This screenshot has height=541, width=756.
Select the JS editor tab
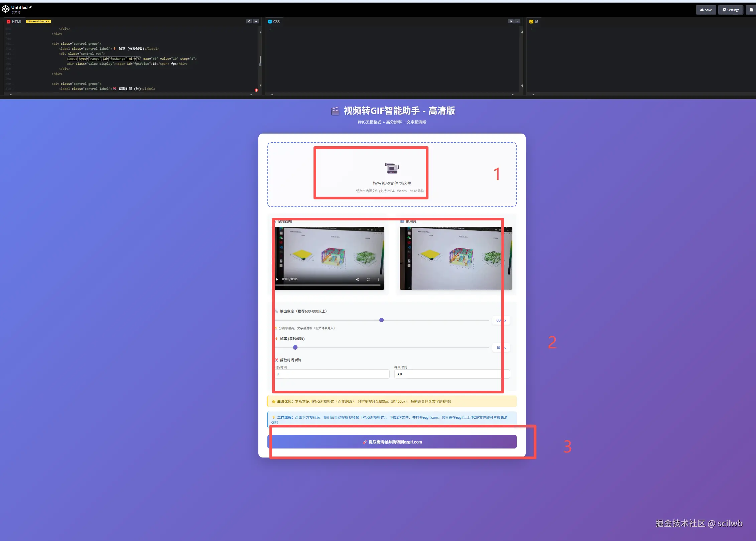tap(534, 22)
